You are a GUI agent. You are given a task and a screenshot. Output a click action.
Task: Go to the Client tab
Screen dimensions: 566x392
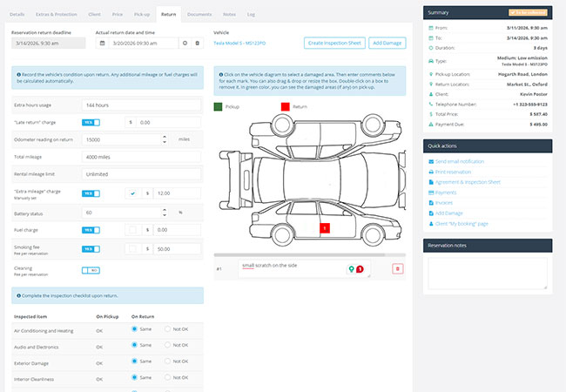pos(95,15)
